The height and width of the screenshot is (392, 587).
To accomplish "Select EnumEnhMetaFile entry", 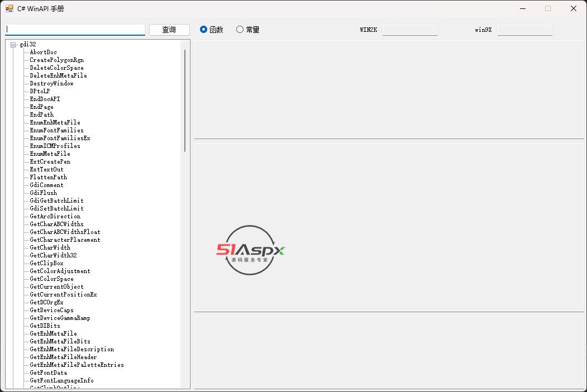I will [x=55, y=122].
